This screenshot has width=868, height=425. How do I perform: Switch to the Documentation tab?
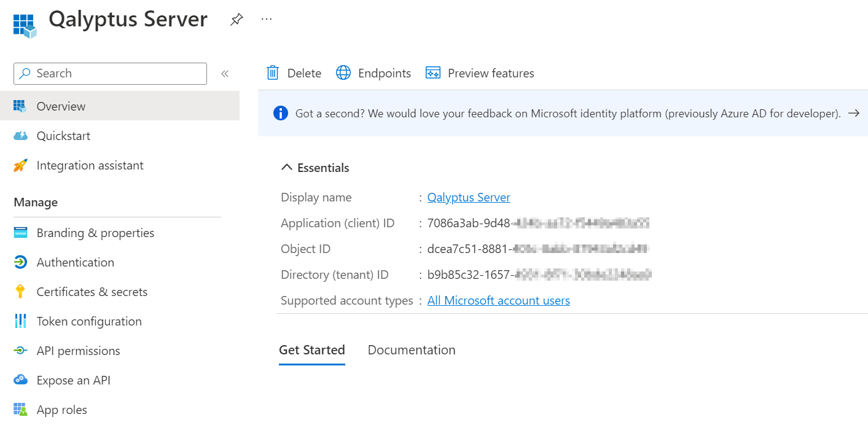412,350
